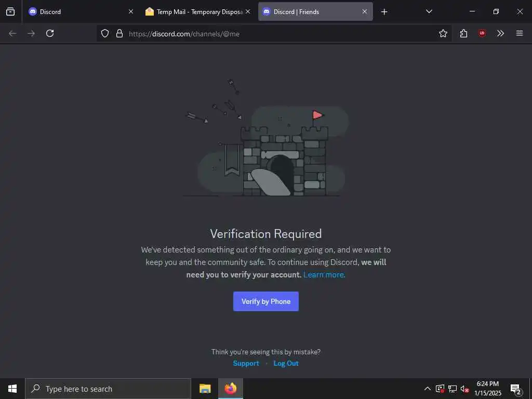This screenshot has width=532, height=399.
Task: Open the Support link
Action: coord(246,363)
